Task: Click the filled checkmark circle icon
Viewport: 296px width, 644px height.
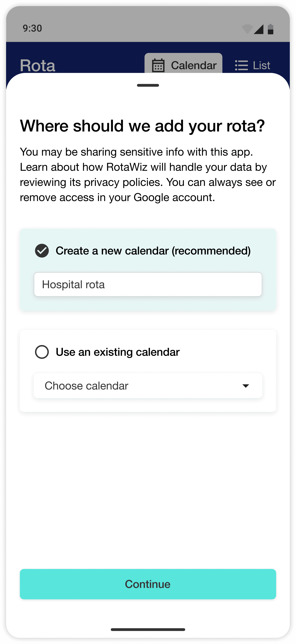Action: [42, 250]
